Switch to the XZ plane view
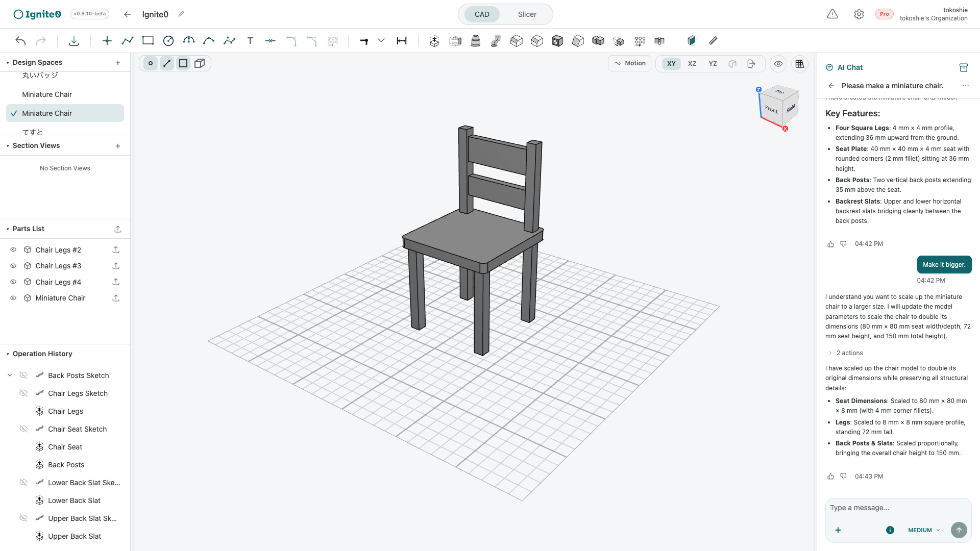 point(692,64)
